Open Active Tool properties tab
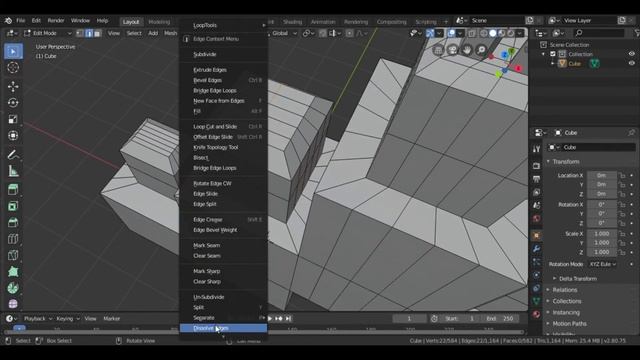This screenshot has height=360, width=640. [536, 149]
